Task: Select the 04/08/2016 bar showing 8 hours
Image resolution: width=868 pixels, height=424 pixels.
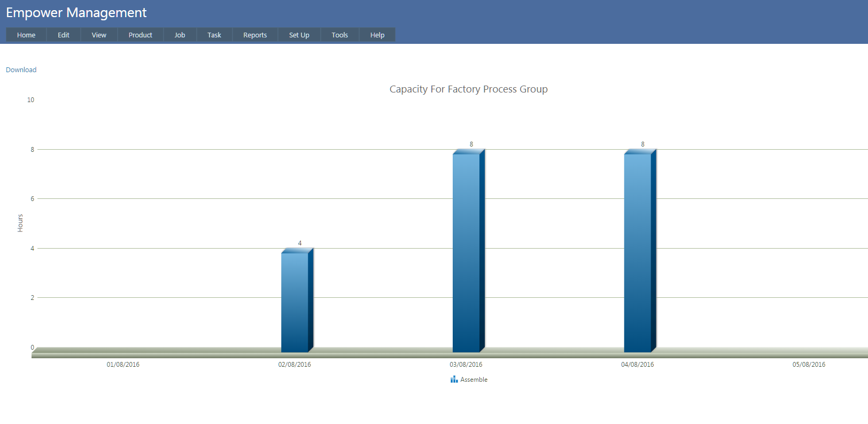Action: pos(638,251)
